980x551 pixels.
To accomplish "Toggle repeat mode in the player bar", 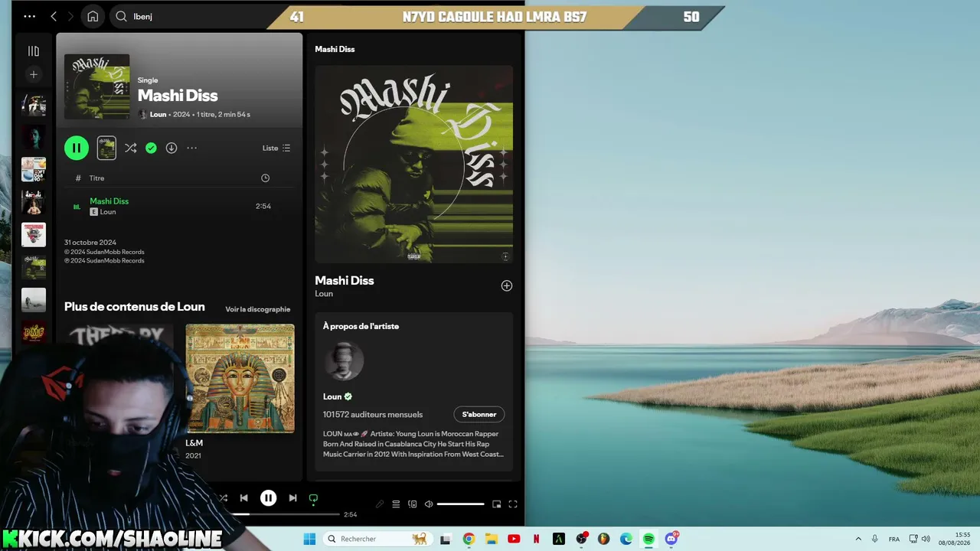I will pyautogui.click(x=313, y=498).
